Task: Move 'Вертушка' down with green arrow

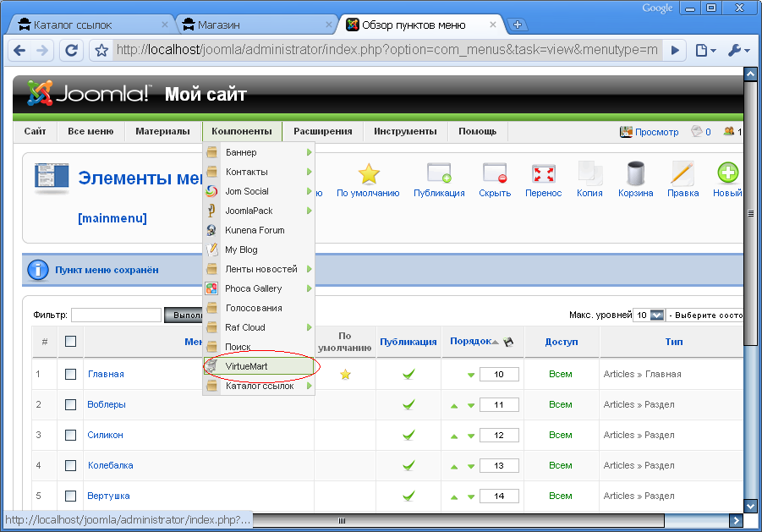Action: tap(471, 497)
